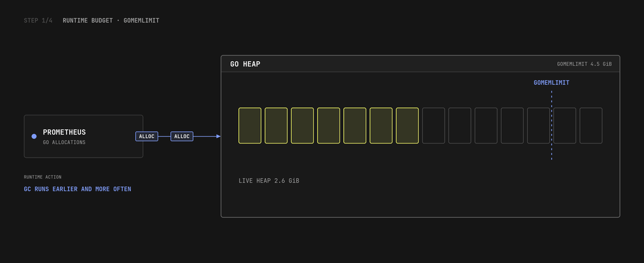The image size is (644, 263).
Task: Click the Prometheus blue status dot
Action: tap(34, 137)
